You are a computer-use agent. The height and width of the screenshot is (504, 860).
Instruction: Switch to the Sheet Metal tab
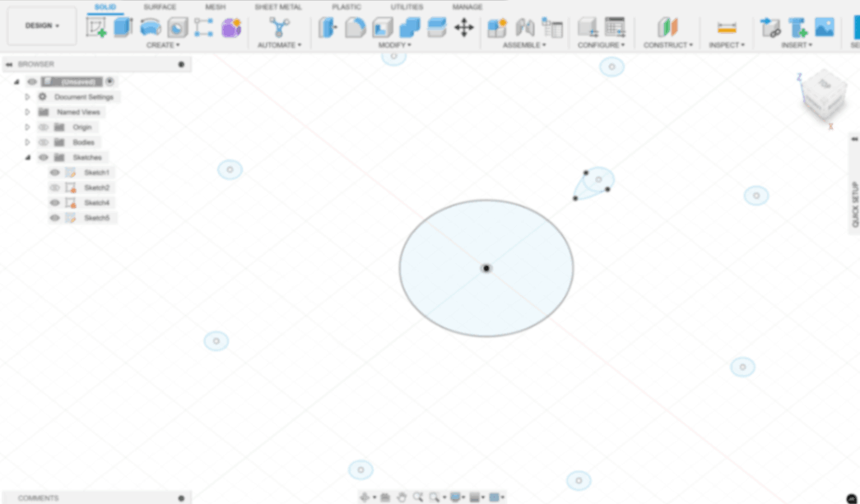[278, 7]
